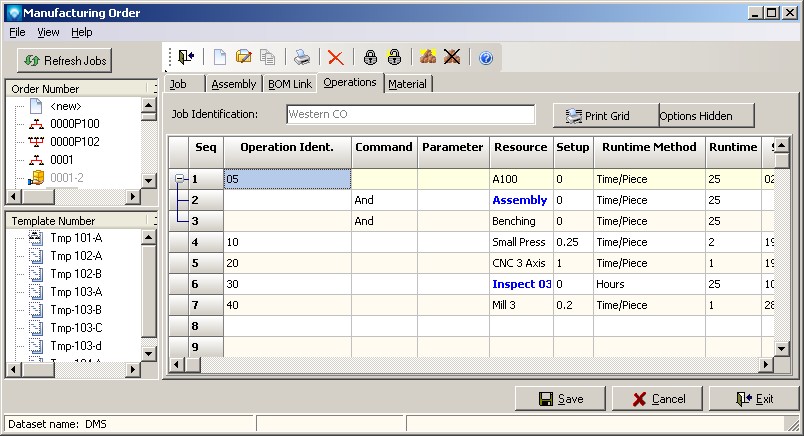Open the File menu

tap(17, 32)
